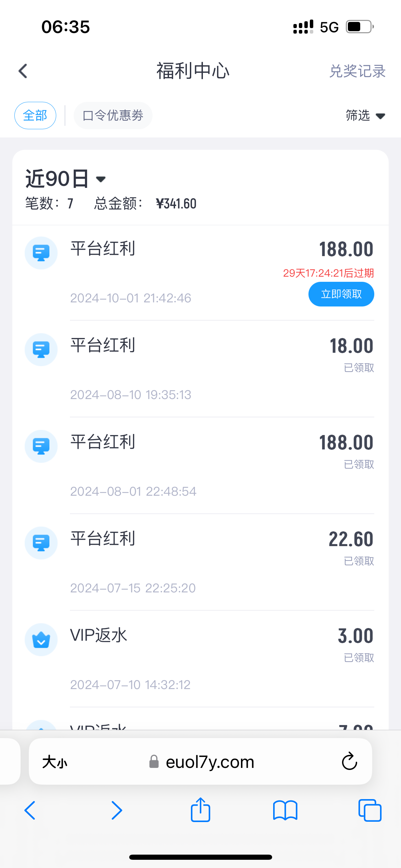Tap the 18.00 平台红利 entry icon

click(41, 350)
